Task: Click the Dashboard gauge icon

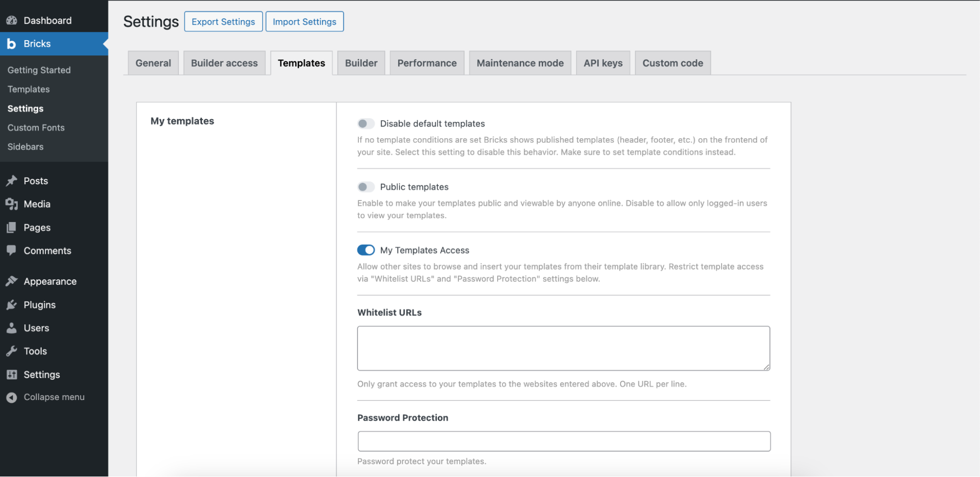Action: tap(12, 21)
